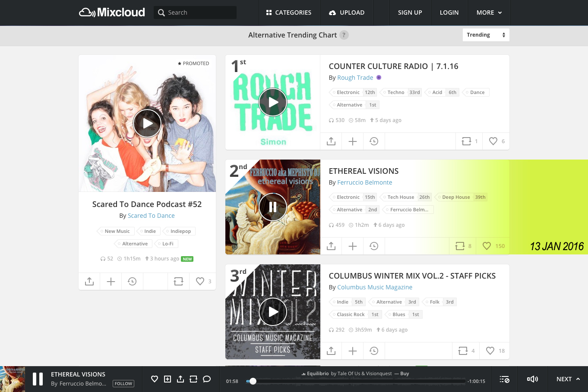Repost the Scared To Dance Podcast
Screen dimensions: 588x392
tap(178, 281)
